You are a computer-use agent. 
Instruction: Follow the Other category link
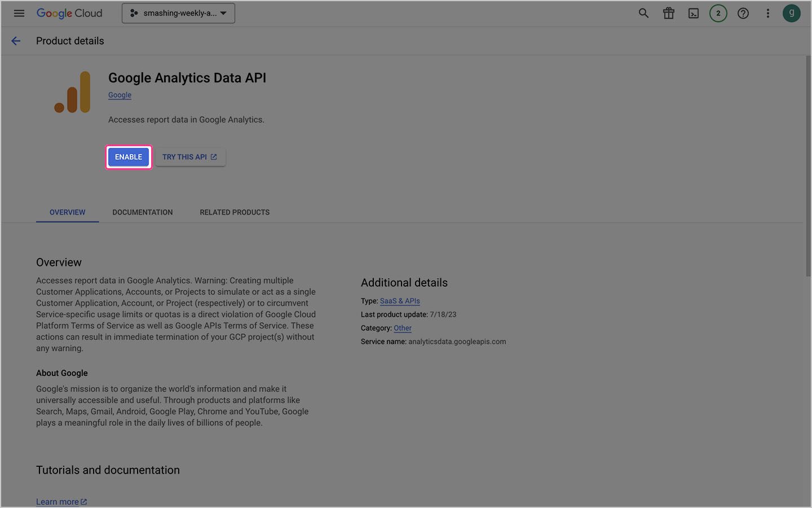click(402, 328)
